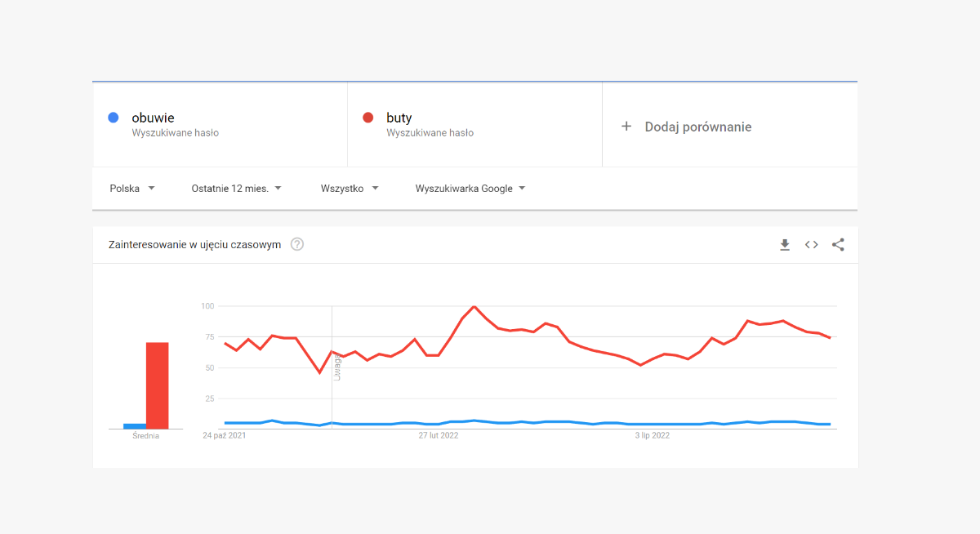Image resolution: width=980 pixels, height=534 pixels.
Task: Open the embed code icon
Action: coord(811,244)
